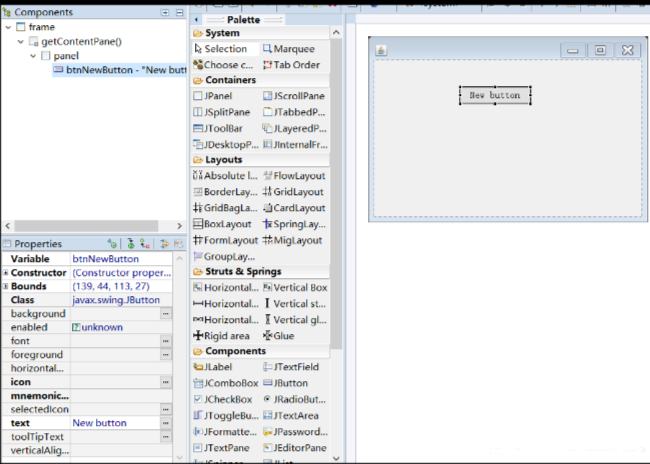
Task: Pick the GridBagLayout palette entry
Action: pos(226,208)
